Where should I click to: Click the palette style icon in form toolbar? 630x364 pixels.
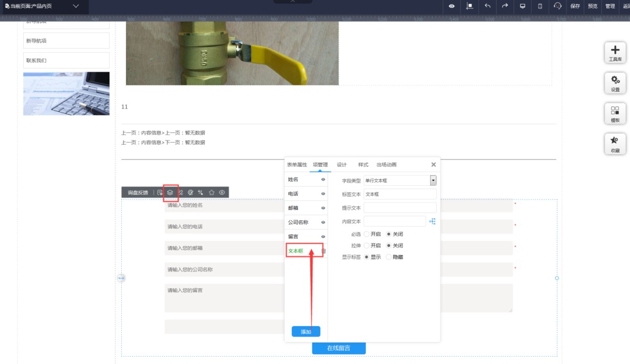191,192
